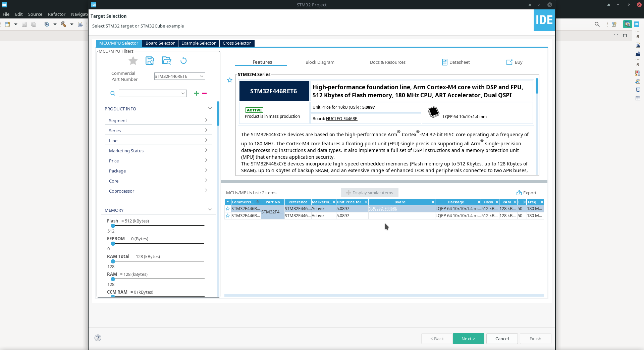The width and height of the screenshot is (644, 350).
Task: Switch to the MX Device Configuration perspective
Action: [x=636, y=24]
